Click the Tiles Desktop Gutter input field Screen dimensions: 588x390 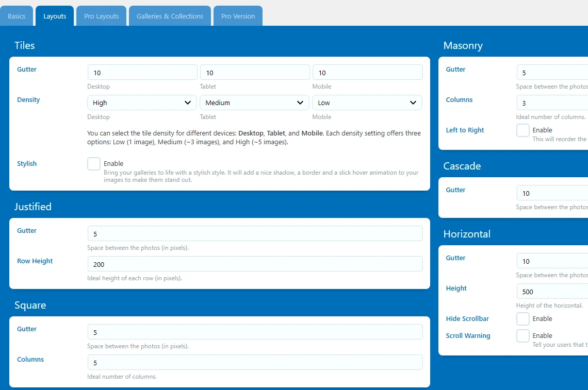click(x=142, y=72)
